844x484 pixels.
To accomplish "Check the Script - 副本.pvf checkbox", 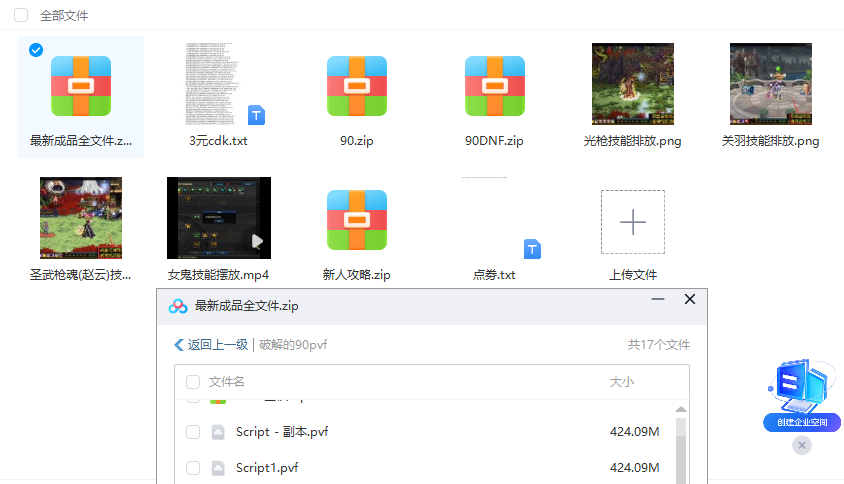I will 193,432.
